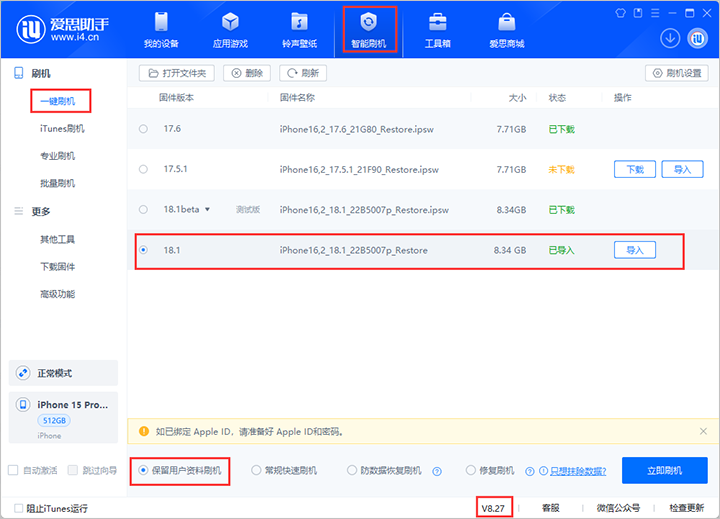Tick 阻止iTunes运行 checkbox
The width and height of the screenshot is (720, 519).
(x=18, y=508)
